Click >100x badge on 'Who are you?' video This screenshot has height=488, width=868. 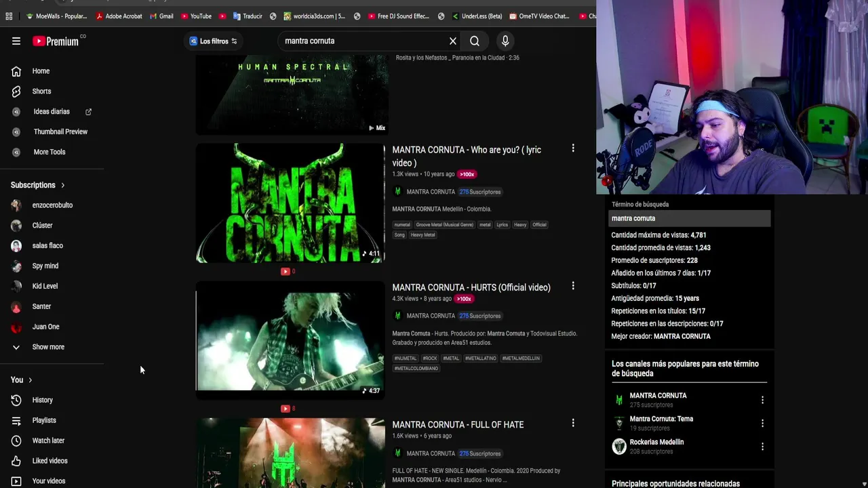(467, 174)
